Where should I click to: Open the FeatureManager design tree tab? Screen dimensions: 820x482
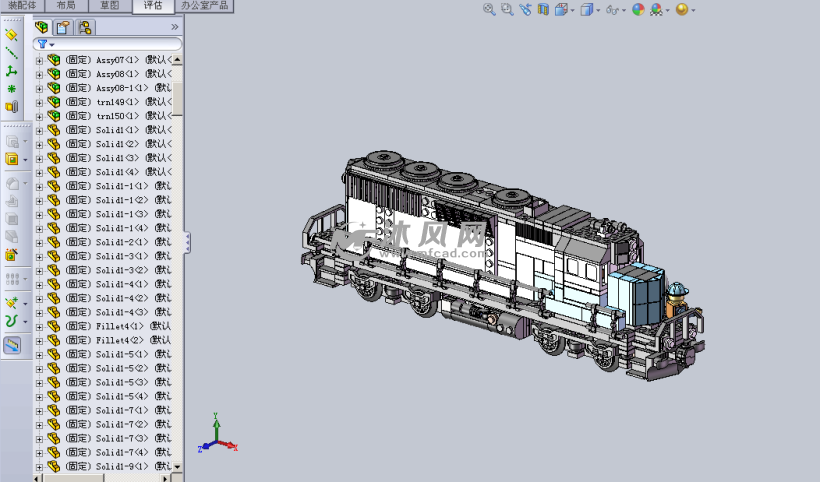click(42, 27)
